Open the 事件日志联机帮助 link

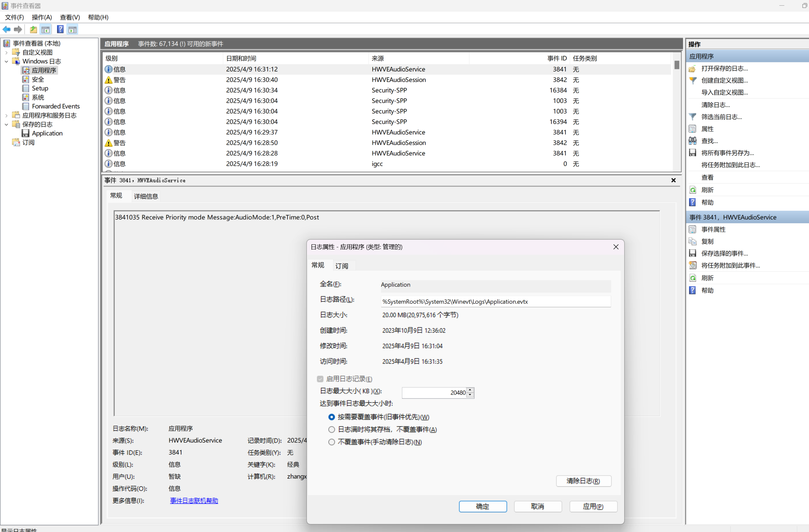pos(194,500)
